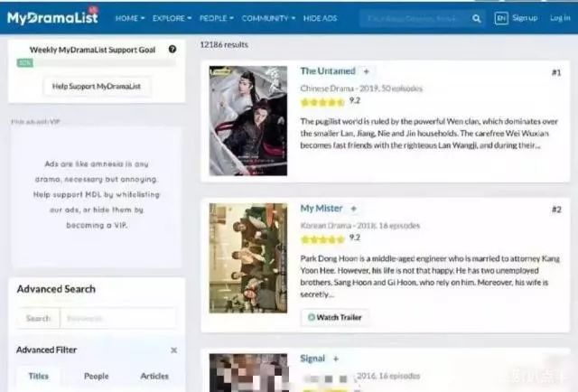Click the Watch Trailer button
This screenshot has height=392, width=578.
[335, 317]
